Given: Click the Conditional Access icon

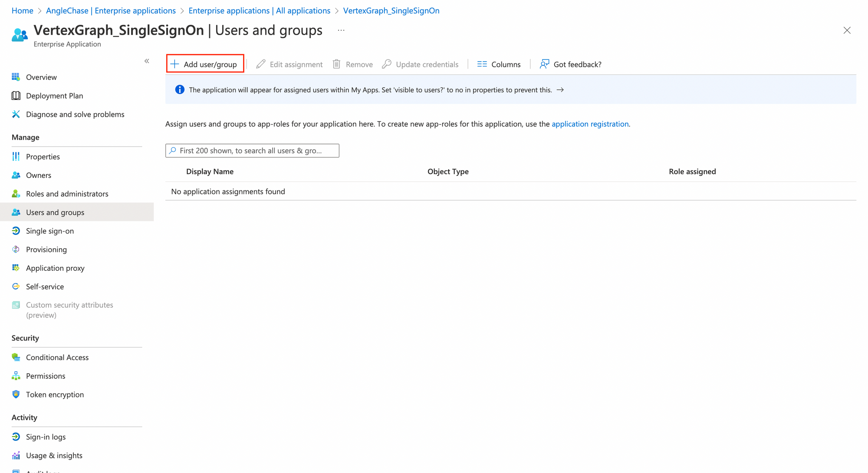Looking at the screenshot, I should coord(16,357).
